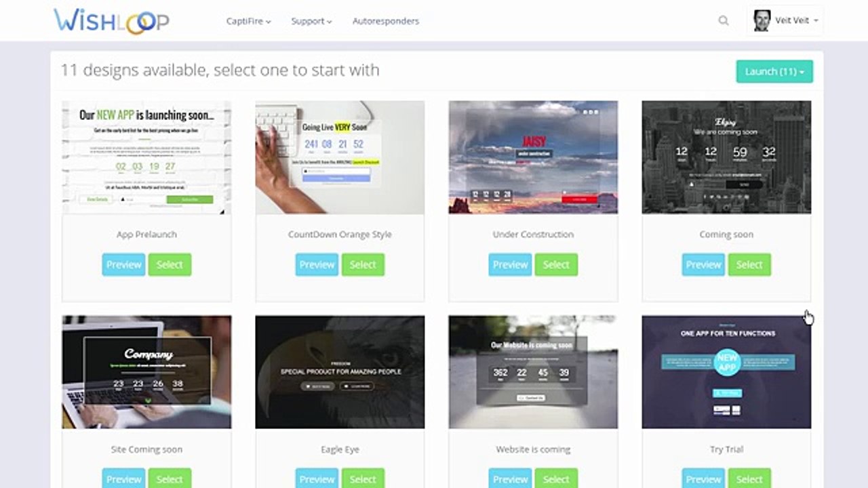This screenshot has height=488, width=868.
Task: Open the Coming soon city thumbnail
Action: point(726,157)
